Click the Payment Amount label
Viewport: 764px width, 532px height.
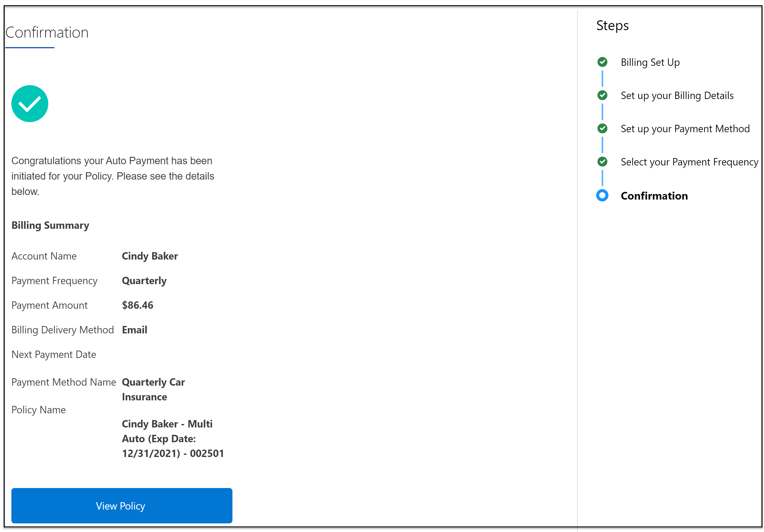click(x=49, y=305)
